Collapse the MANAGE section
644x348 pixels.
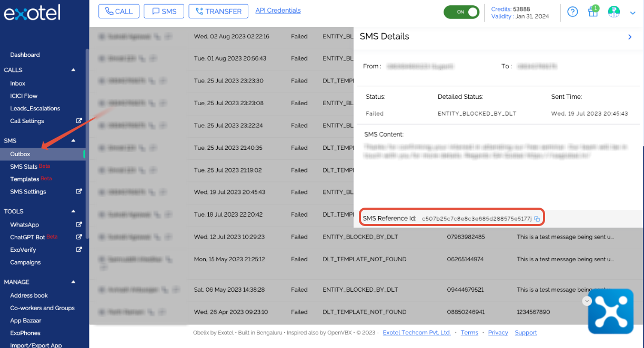74,282
